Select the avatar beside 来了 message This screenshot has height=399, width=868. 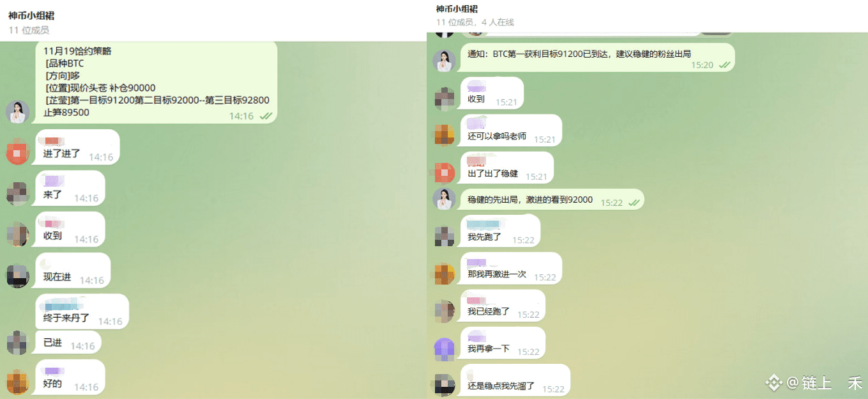click(17, 194)
